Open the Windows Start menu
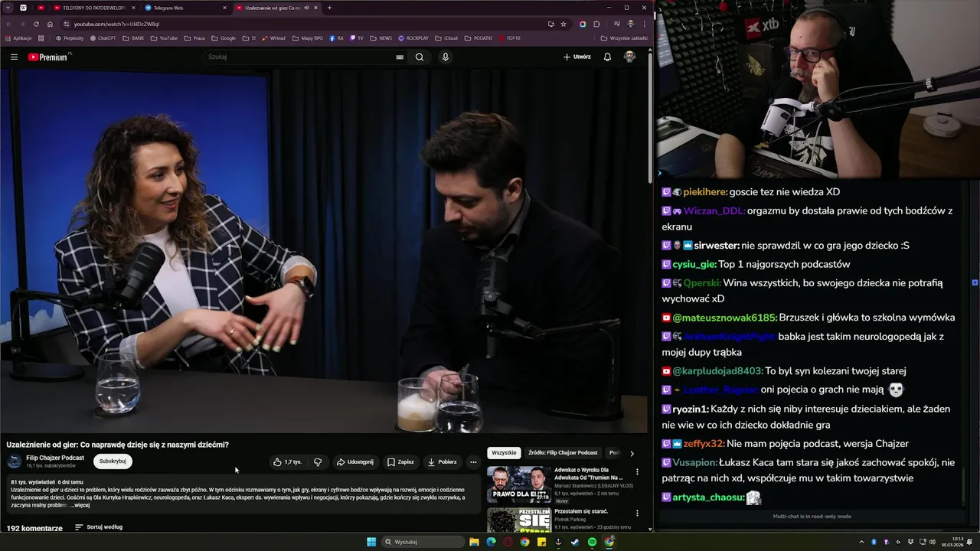Screen dimensions: 980x551 click(x=371, y=542)
